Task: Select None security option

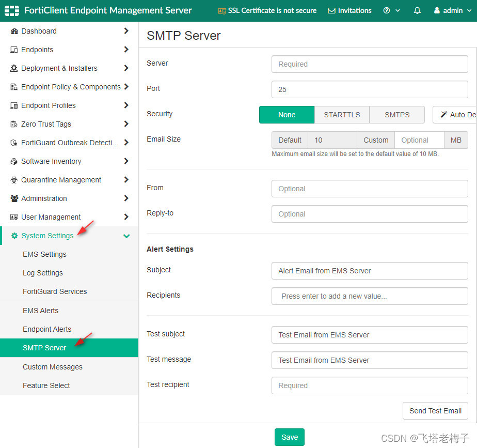Action: [x=287, y=115]
